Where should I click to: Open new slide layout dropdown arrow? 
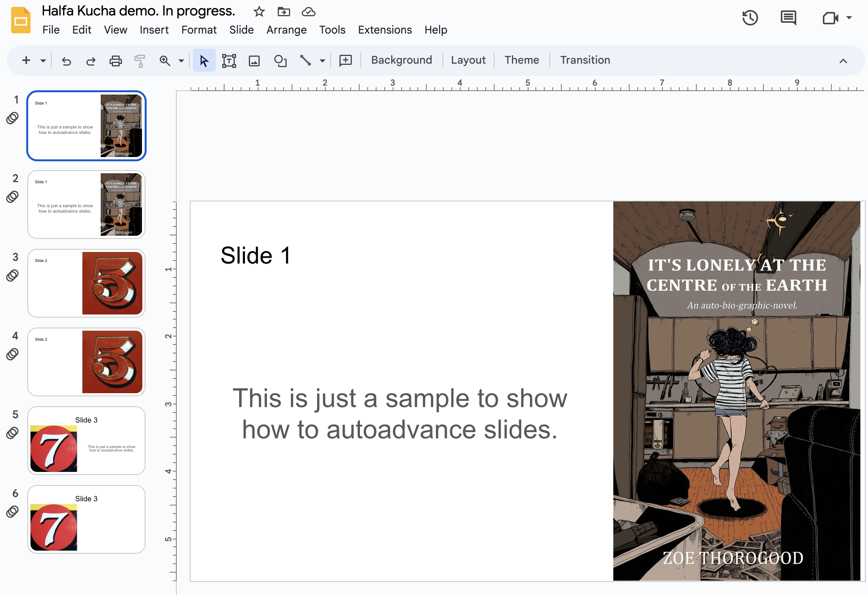click(x=43, y=61)
